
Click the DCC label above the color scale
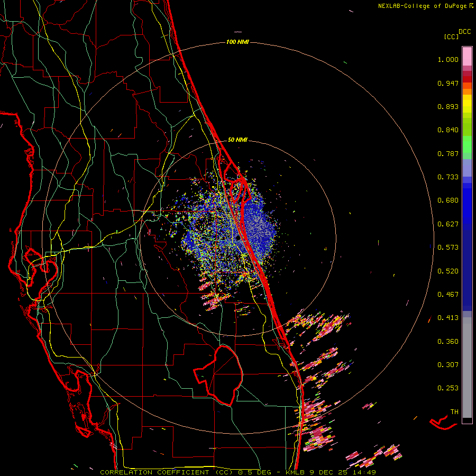[x=465, y=32]
